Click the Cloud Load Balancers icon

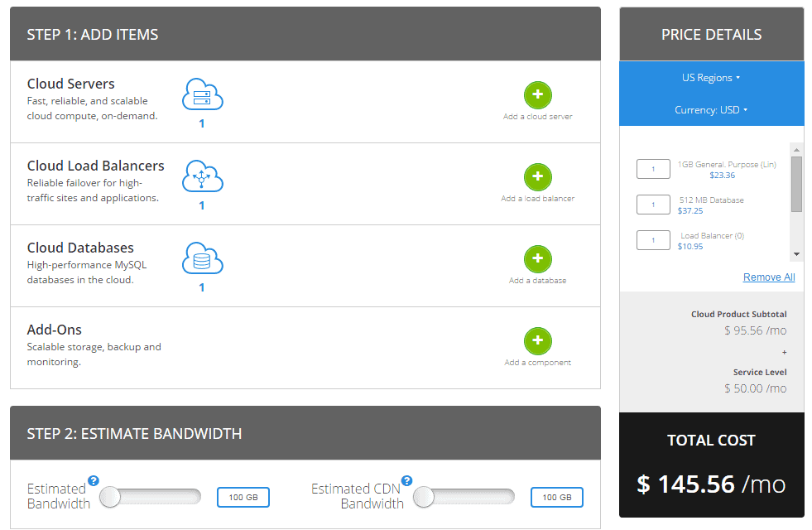coord(202,176)
